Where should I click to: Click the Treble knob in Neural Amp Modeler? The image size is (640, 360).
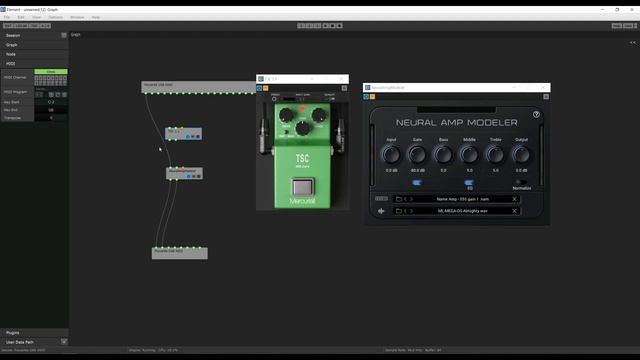click(495, 155)
